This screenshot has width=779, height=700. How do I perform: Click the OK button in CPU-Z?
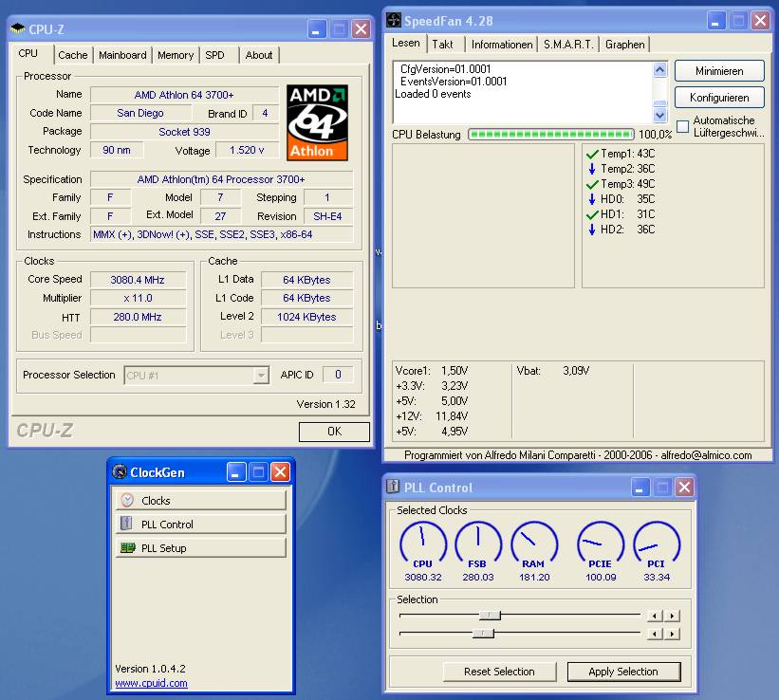point(334,432)
